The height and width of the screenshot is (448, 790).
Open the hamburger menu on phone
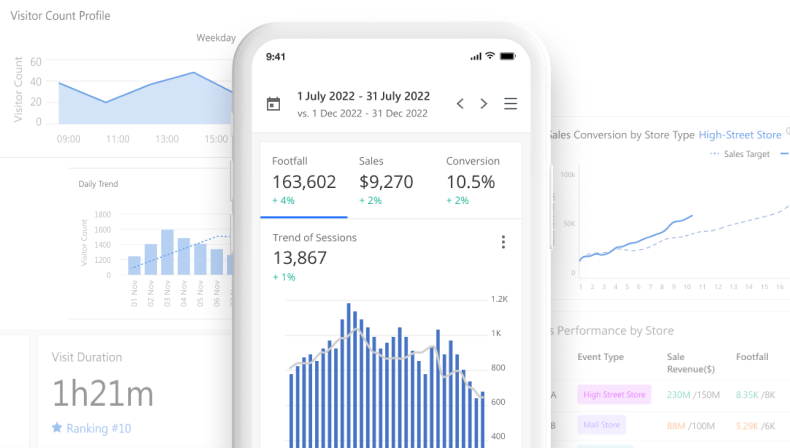pyautogui.click(x=510, y=104)
